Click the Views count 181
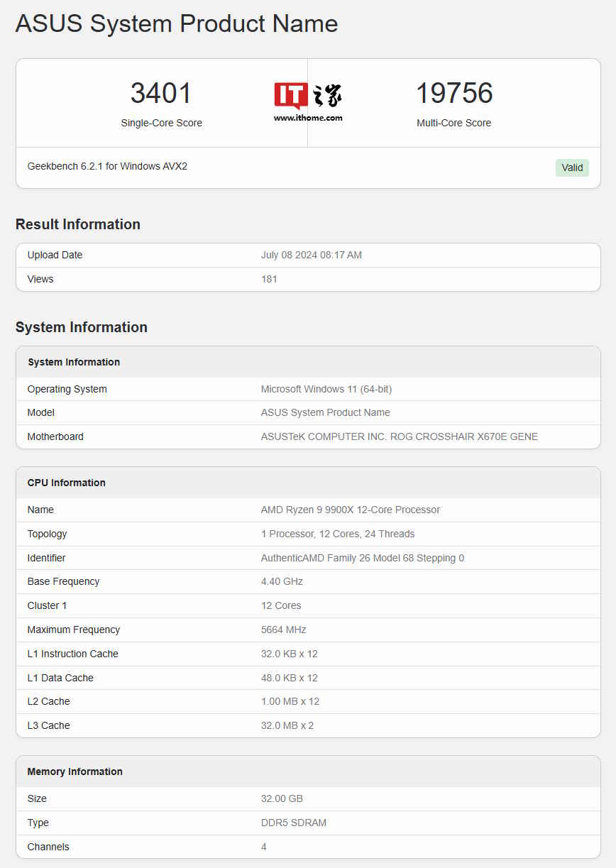 [x=269, y=279]
